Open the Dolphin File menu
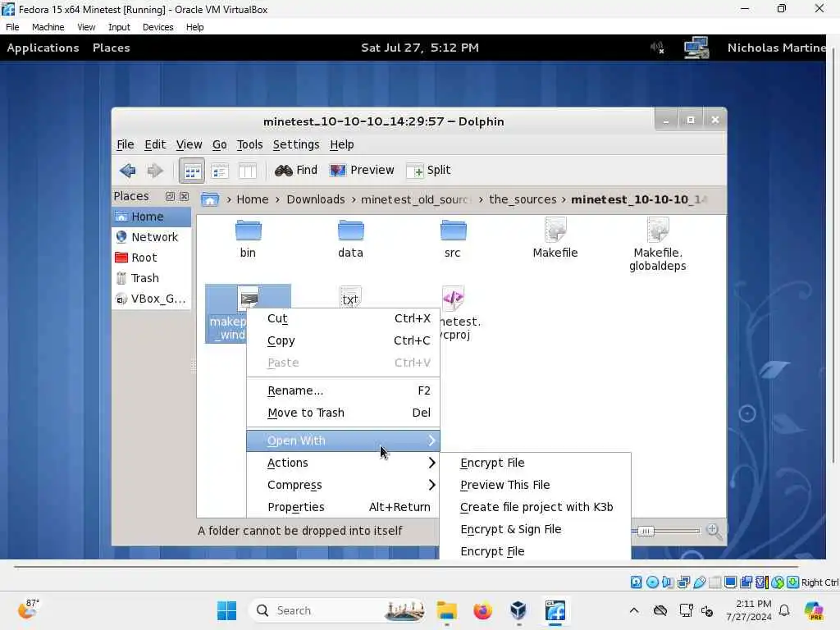The image size is (840, 630). 125,144
